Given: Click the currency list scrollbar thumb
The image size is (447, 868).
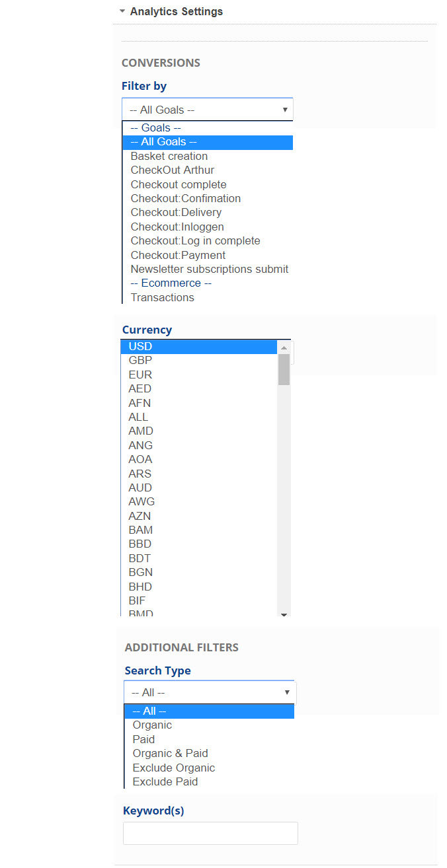Looking at the screenshot, I should [x=284, y=369].
